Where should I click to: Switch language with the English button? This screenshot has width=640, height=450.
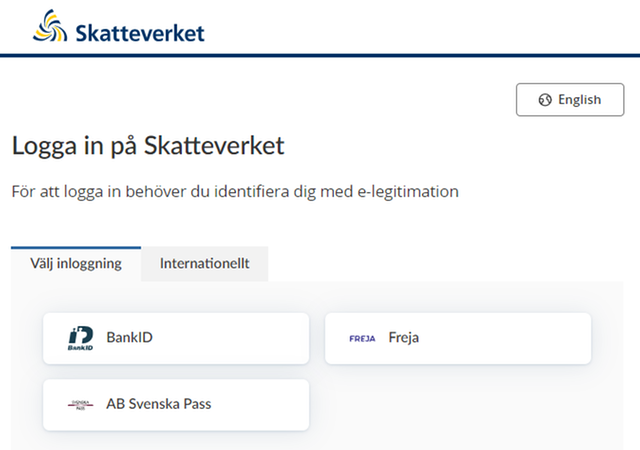[x=570, y=100]
